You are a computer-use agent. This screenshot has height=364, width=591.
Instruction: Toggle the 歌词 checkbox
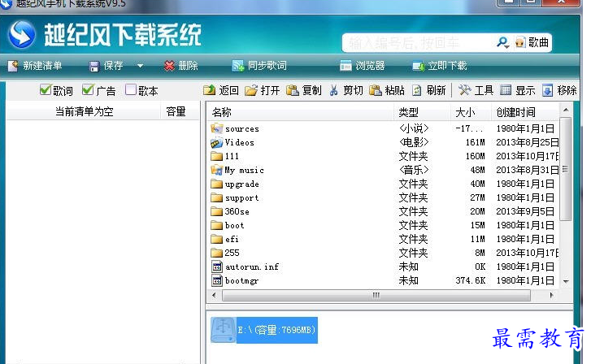[x=46, y=89]
